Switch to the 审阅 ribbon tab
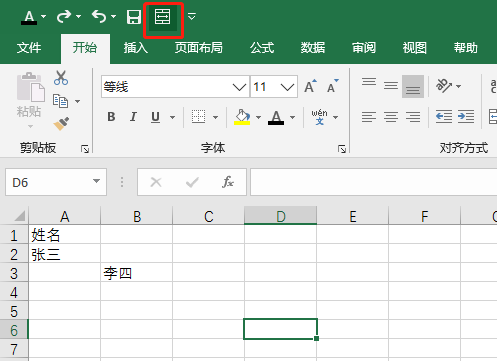497x361 pixels. pyautogui.click(x=364, y=48)
